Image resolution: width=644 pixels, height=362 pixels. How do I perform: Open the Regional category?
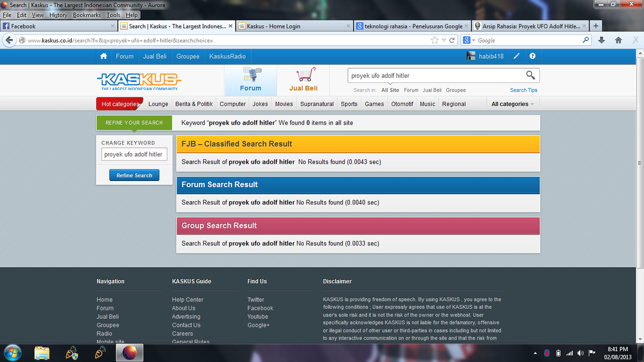coord(454,104)
